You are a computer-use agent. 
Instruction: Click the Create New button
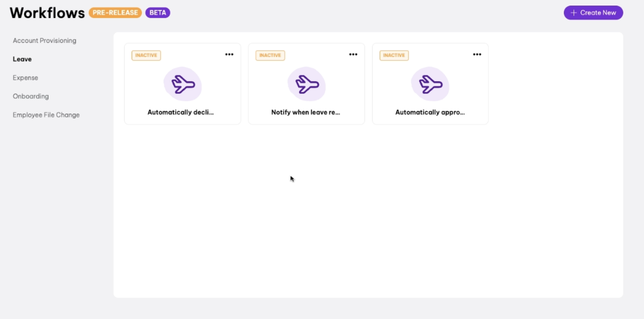click(x=593, y=13)
